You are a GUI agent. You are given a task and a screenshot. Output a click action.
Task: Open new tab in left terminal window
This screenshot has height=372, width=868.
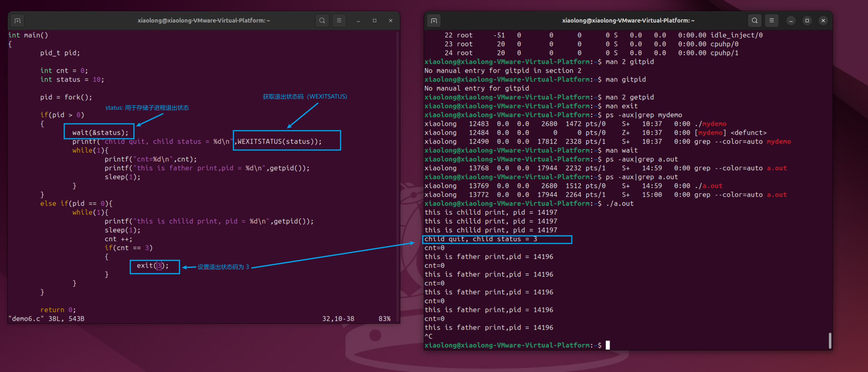coord(18,20)
